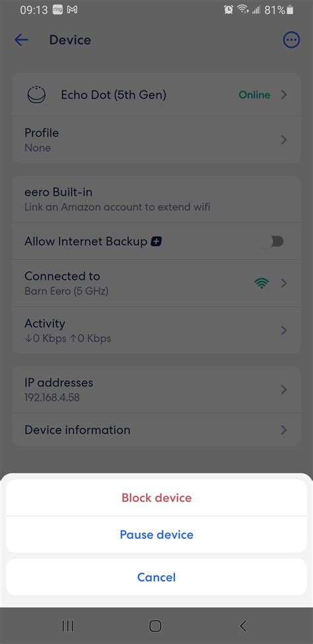Expand Echo Dot Online chevron

click(283, 95)
